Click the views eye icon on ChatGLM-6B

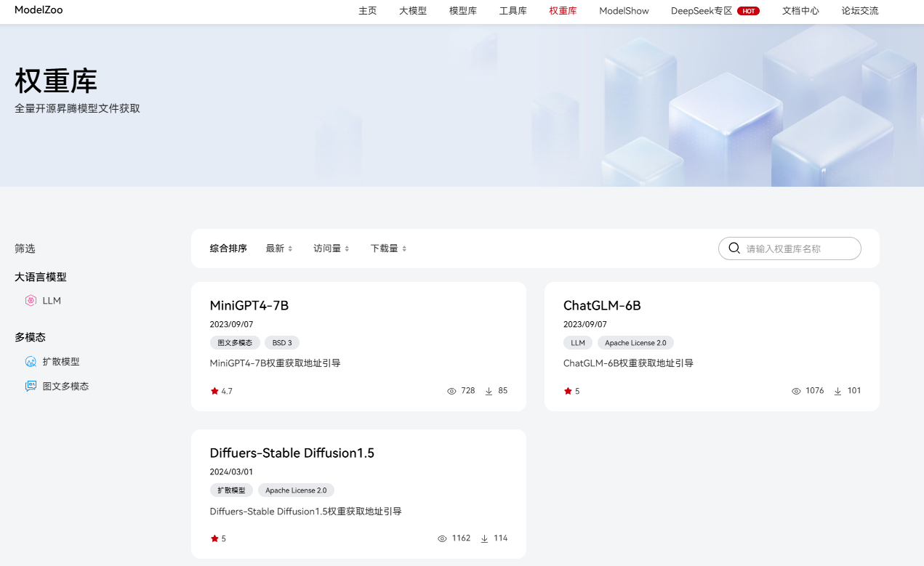coord(796,391)
